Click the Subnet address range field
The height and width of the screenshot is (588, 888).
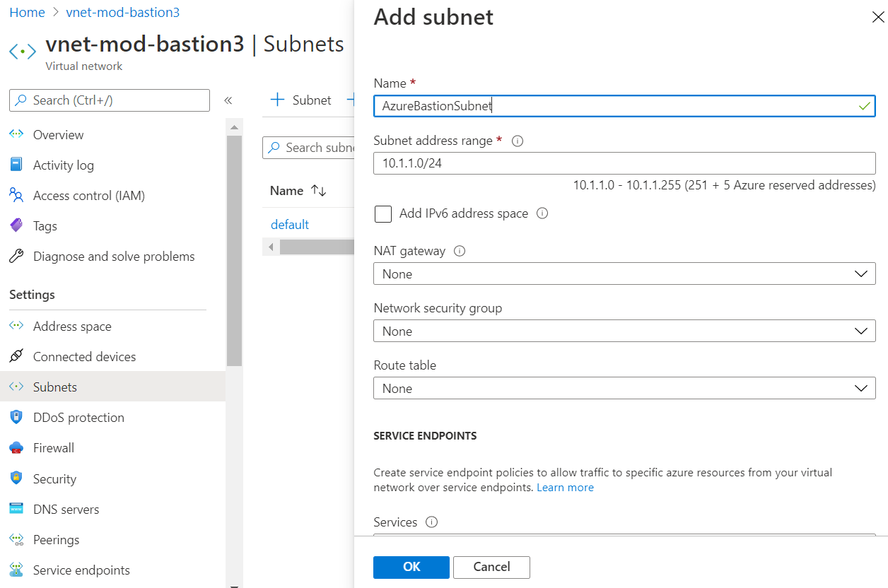pyautogui.click(x=624, y=163)
